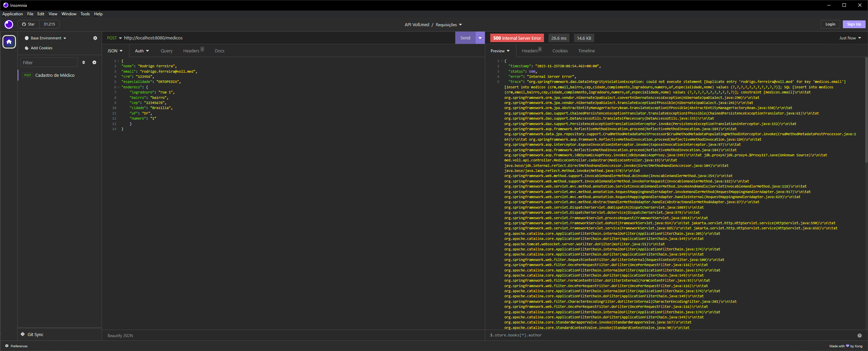Screen dimensions: 868x351
Task: Click Beautify JSON
Action: click(120, 335)
